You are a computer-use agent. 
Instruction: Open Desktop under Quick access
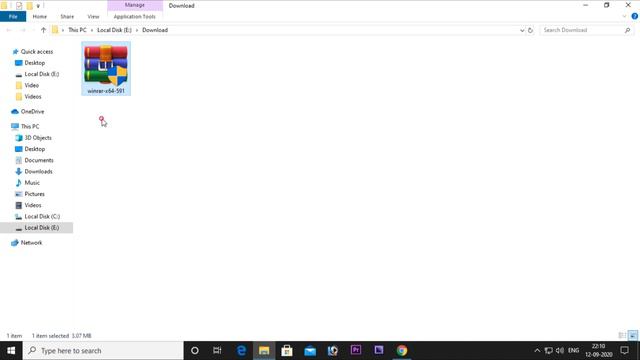(x=35, y=63)
